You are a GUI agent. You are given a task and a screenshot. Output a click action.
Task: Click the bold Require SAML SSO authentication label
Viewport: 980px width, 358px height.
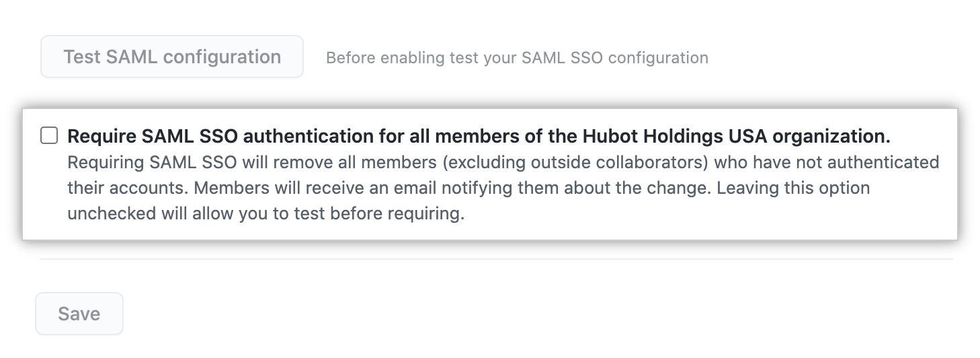[479, 137]
